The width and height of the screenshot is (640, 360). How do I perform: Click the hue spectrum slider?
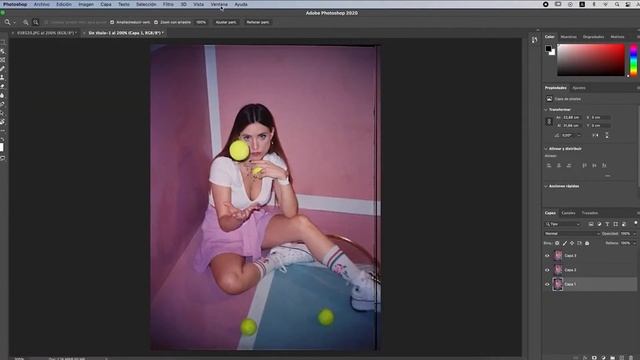[x=633, y=60]
